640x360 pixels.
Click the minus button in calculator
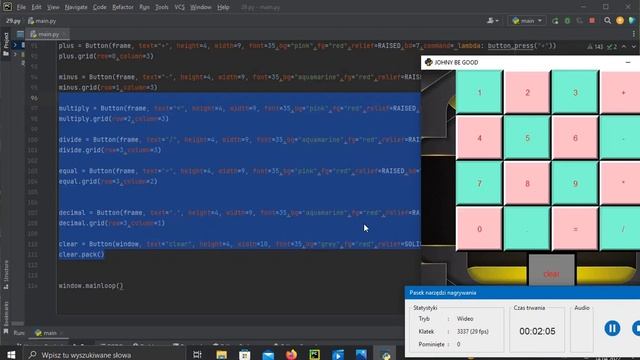tap(620, 138)
